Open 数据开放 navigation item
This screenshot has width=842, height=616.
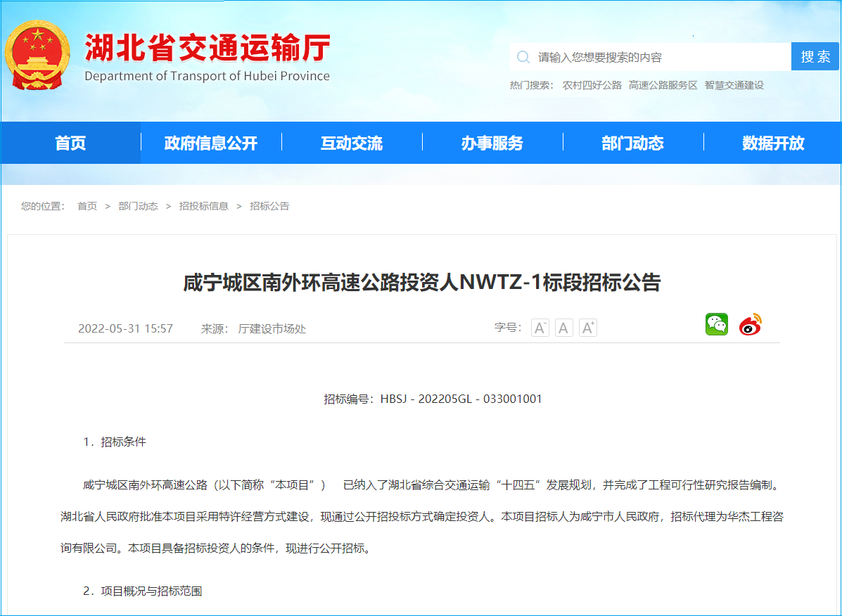[x=773, y=143]
